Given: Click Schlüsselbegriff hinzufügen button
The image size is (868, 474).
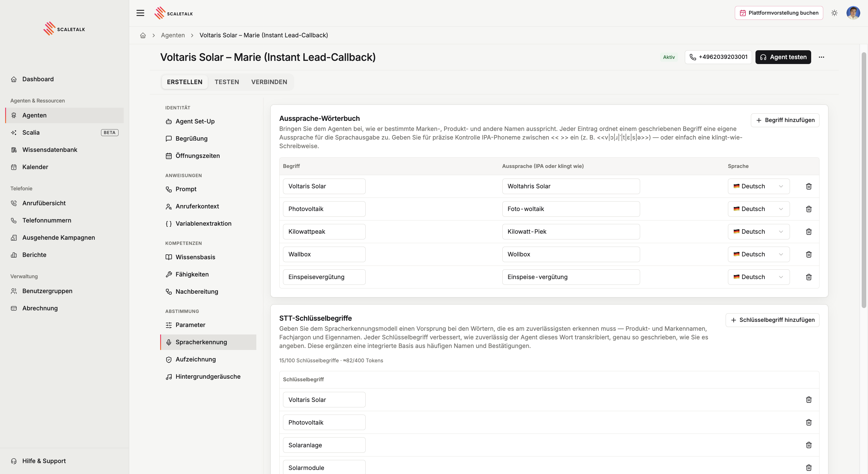Looking at the screenshot, I should point(772,320).
